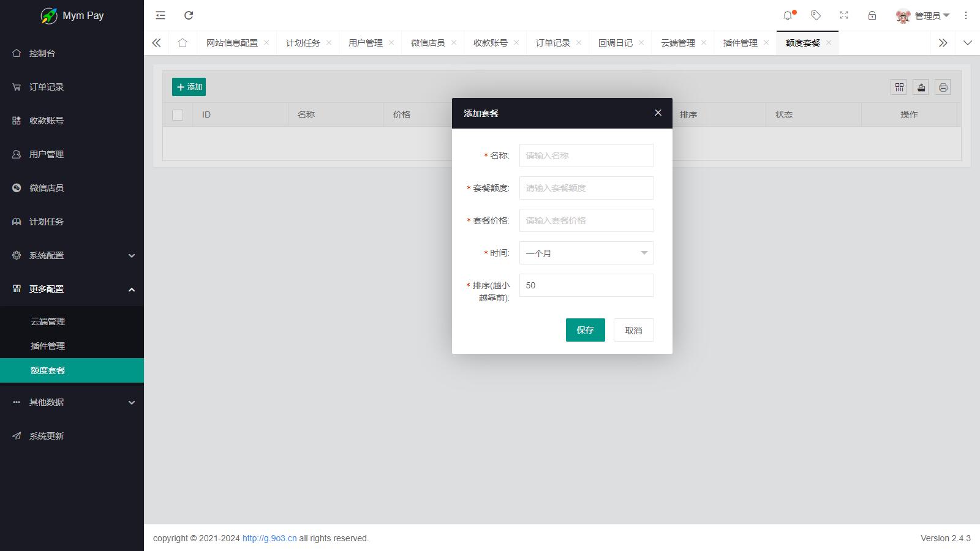Viewport: 980px width, 551px height.
Task: Click the tag icon in header
Action: (816, 15)
